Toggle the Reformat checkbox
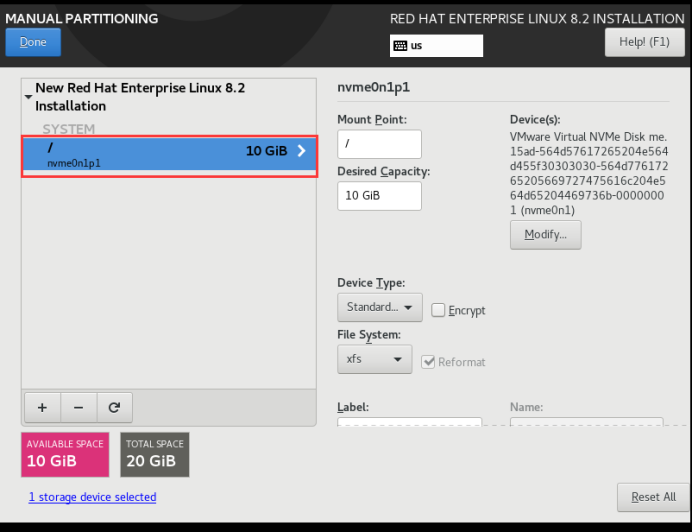The height and width of the screenshot is (532, 693). click(428, 362)
